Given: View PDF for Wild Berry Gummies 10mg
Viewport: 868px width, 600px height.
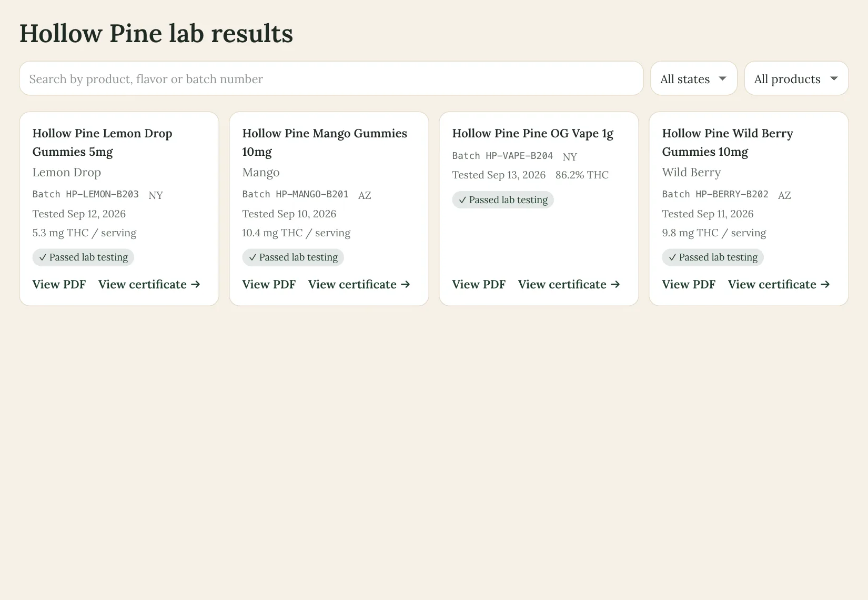Looking at the screenshot, I should tap(689, 284).
